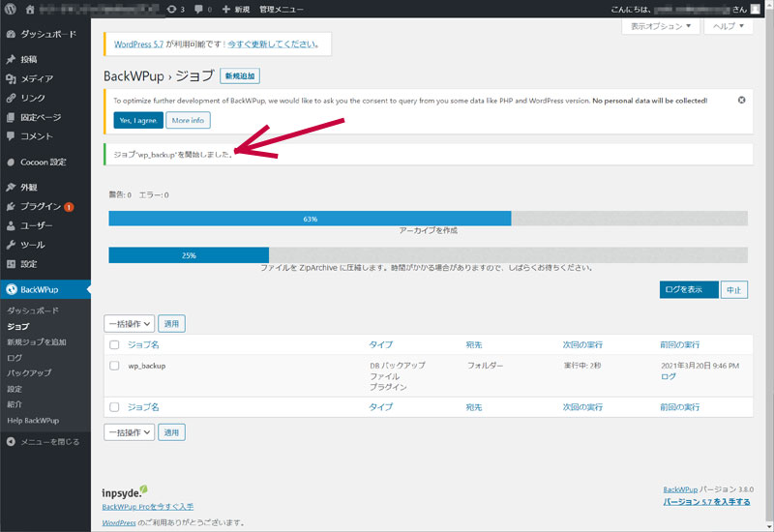Screen dimensions: 774x532
Task: Sort by 宛先 column header
Action: [x=474, y=345]
